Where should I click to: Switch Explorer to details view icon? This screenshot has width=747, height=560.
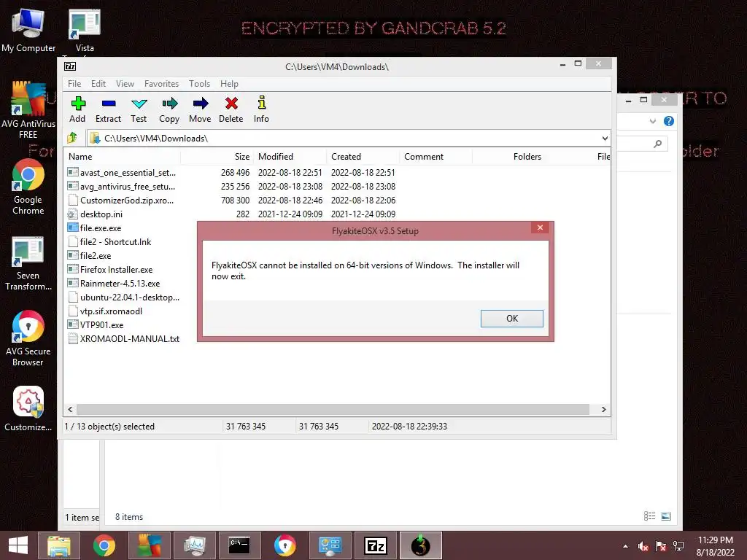pyautogui.click(x=650, y=516)
